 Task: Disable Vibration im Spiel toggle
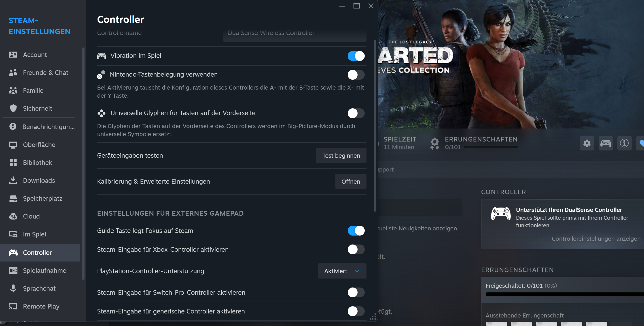(x=356, y=56)
